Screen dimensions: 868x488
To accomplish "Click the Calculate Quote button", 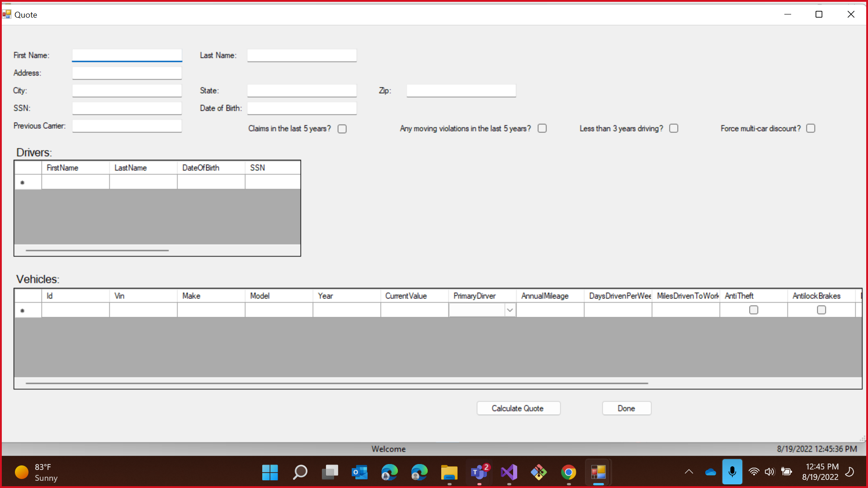I will [x=519, y=408].
